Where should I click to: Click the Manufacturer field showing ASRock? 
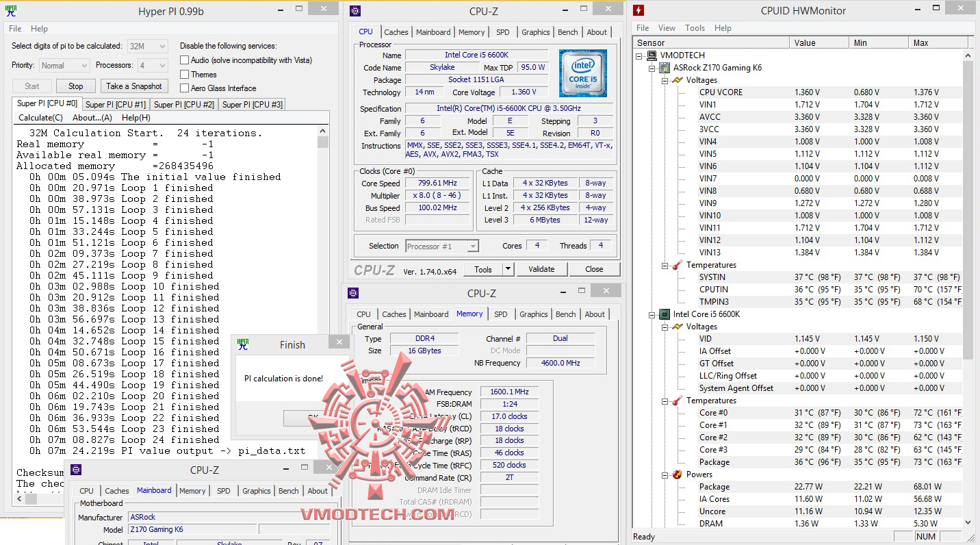click(229, 517)
